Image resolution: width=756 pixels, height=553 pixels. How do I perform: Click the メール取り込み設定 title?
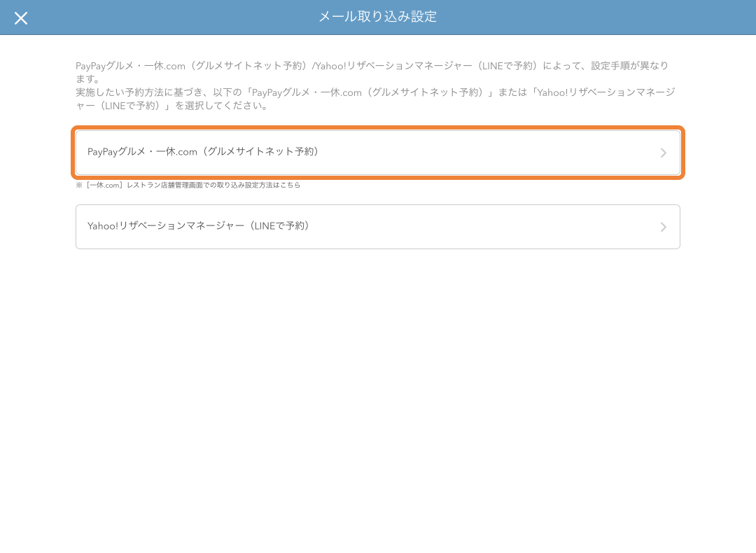click(x=378, y=15)
